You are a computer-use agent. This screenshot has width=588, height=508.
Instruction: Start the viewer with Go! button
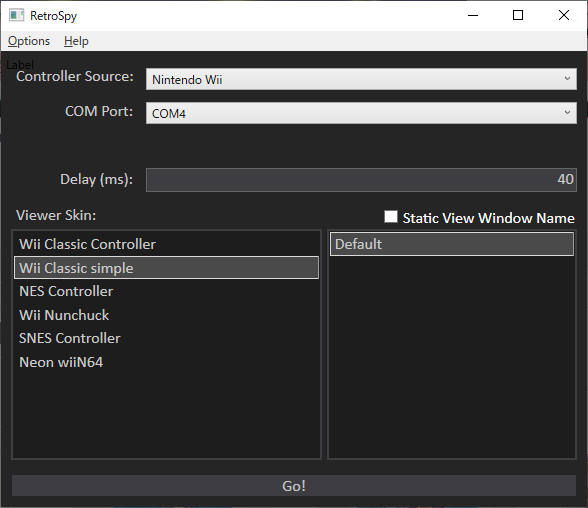pyautogui.click(x=294, y=486)
